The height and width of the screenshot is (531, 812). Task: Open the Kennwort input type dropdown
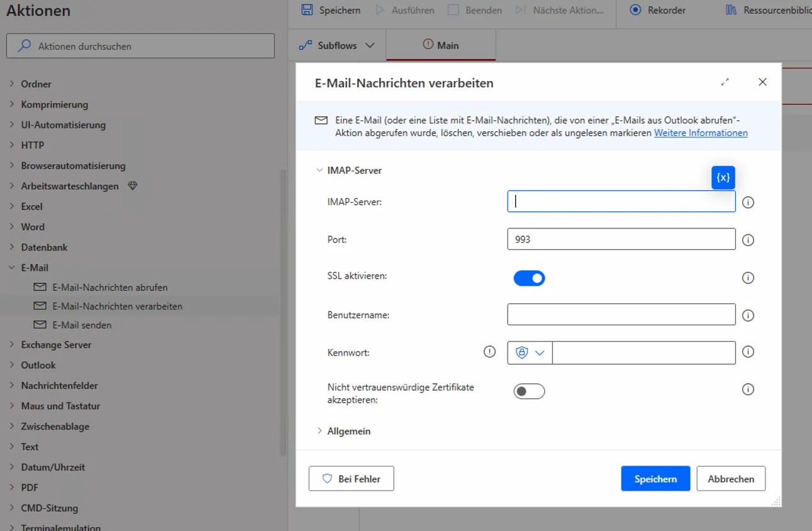pos(530,353)
